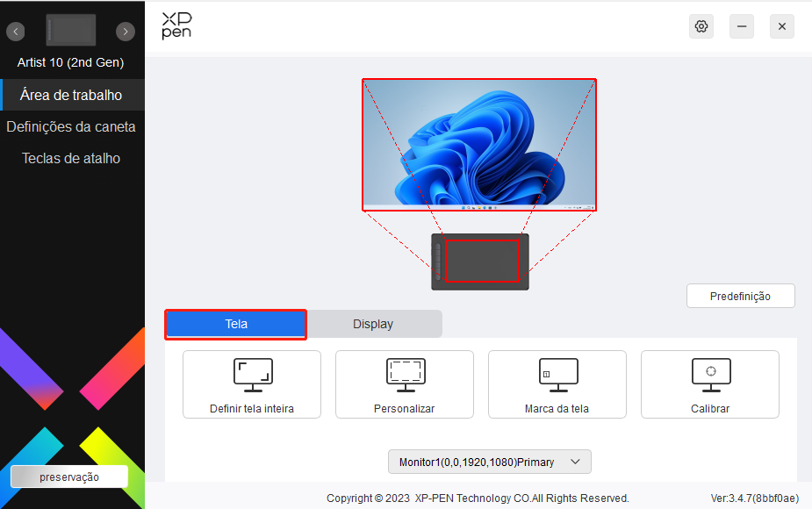Viewport: 812px width, 509px height.
Task: Click the XP-Pen logo
Action: [176, 26]
